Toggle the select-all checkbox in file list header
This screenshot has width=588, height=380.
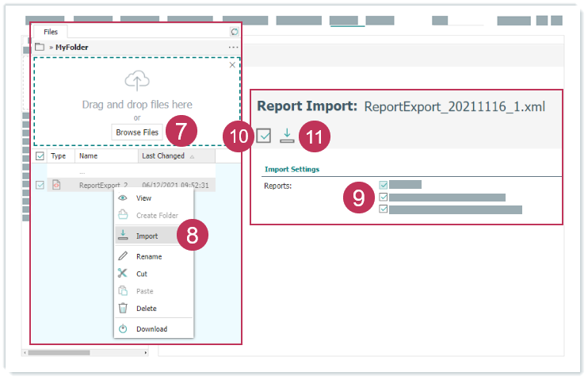[x=40, y=157]
